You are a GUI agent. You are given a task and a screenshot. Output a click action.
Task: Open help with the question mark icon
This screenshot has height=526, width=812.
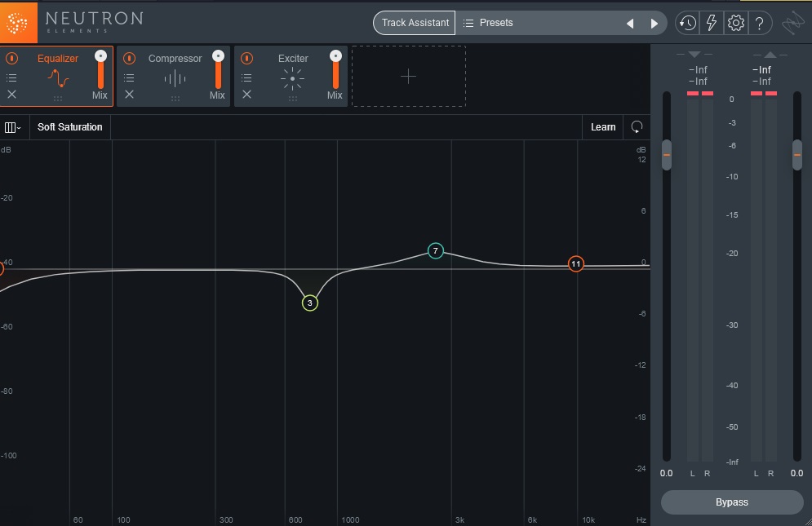click(760, 22)
